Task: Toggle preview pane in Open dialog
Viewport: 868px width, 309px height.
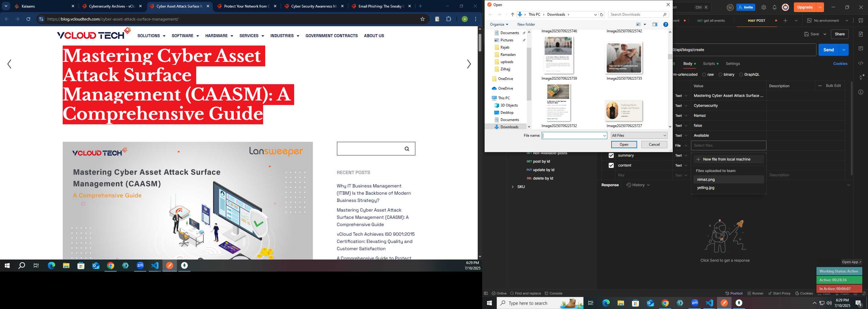Action: tap(655, 24)
